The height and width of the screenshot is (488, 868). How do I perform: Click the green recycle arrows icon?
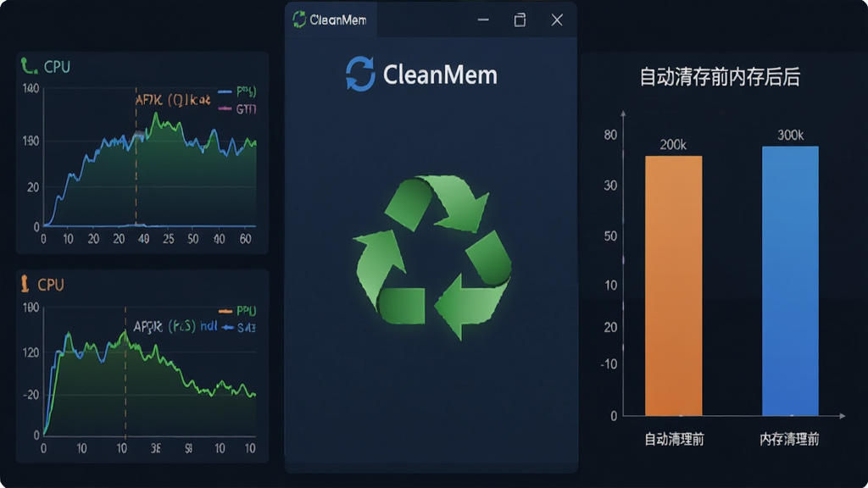coord(432,258)
